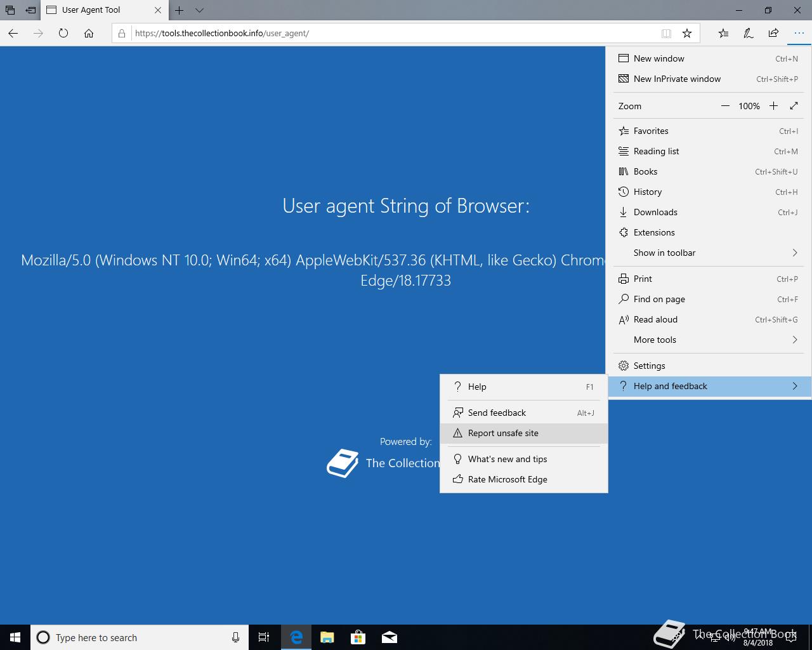Click the Add notes pen icon
This screenshot has height=650, width=812.
click(749, 33)
